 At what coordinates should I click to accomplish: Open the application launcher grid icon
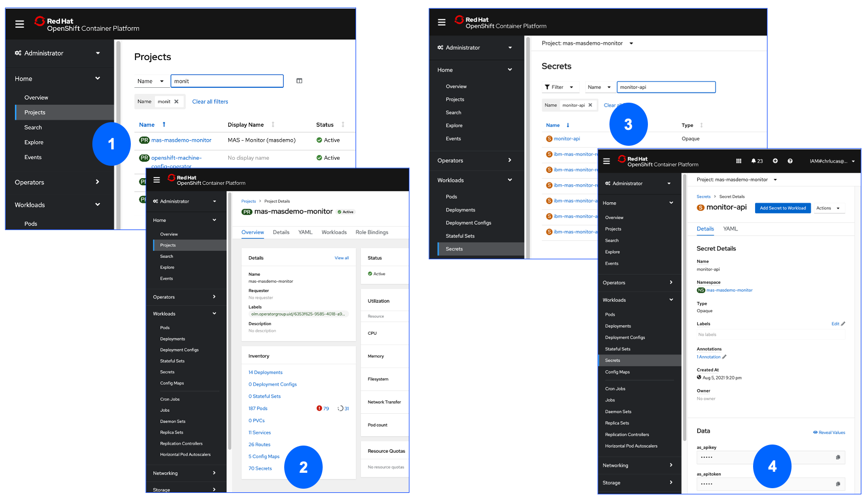click(739, 161)
